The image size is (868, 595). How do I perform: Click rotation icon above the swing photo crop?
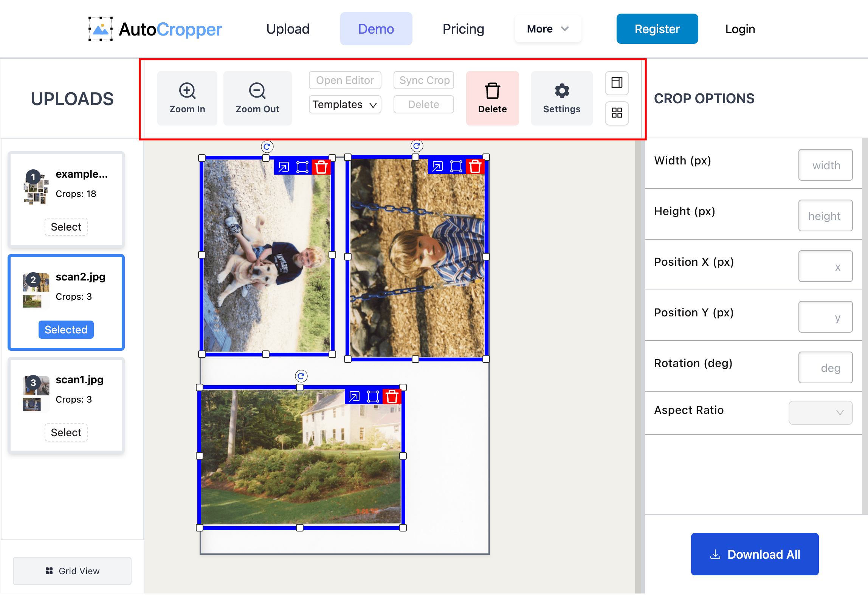click(x=416, y=146)
